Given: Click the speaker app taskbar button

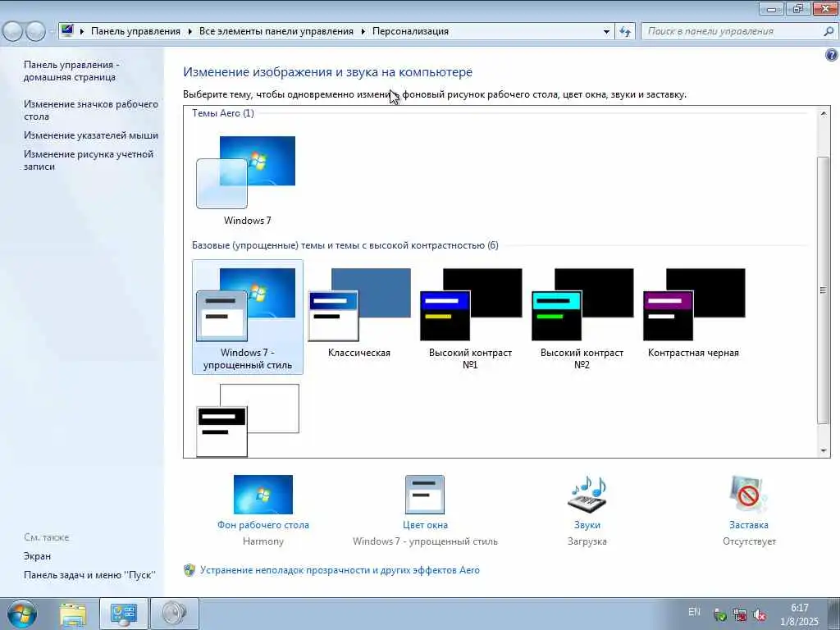Looking at the screenshot, I should click(174, 614).
